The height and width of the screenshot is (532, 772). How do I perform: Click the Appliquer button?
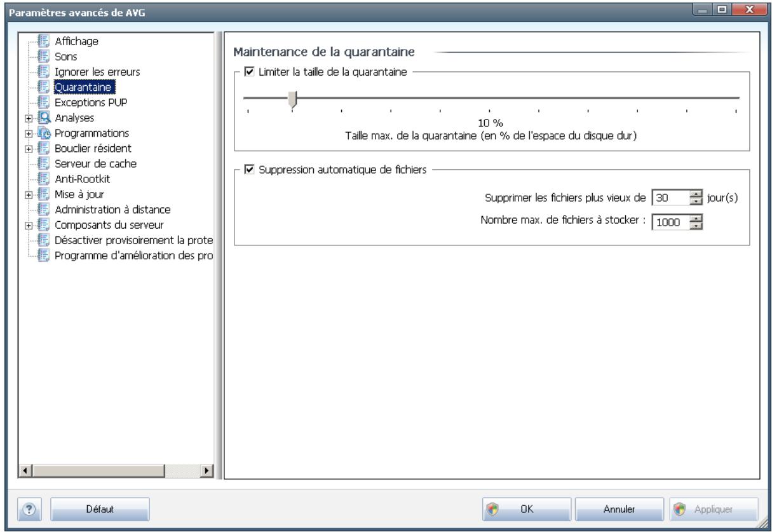[x=714, y=510]
